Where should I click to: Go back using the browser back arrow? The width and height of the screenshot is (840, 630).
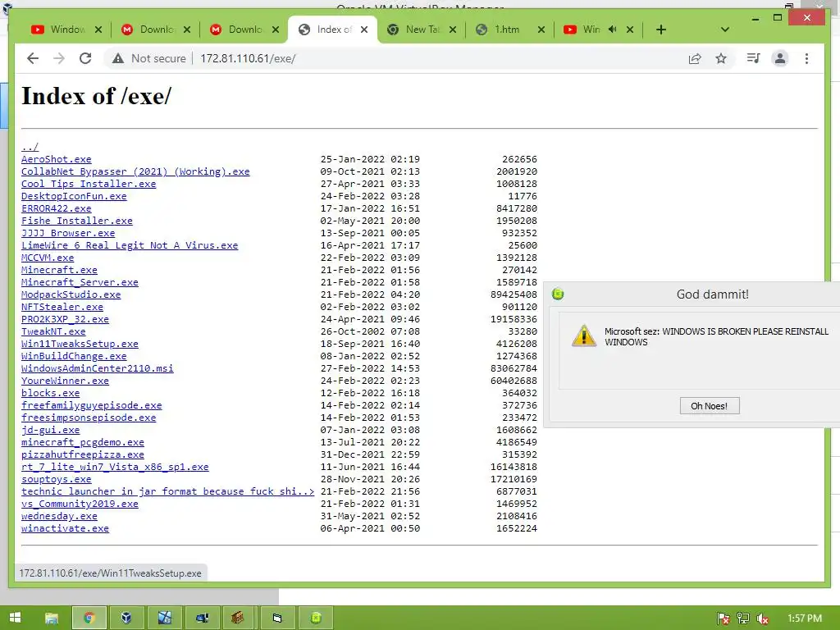pos(33,58)
